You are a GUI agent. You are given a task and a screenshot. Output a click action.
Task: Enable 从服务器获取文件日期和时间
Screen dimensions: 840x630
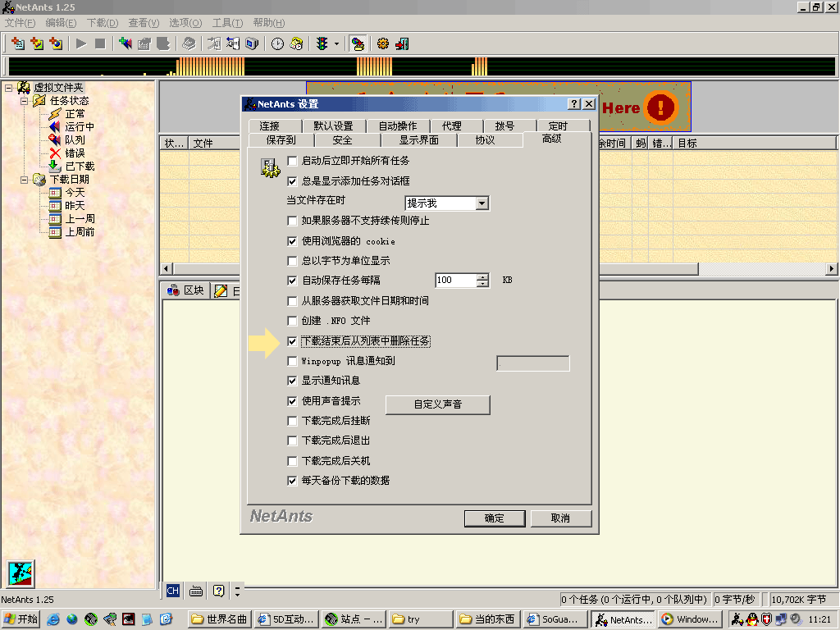[292, 301]
